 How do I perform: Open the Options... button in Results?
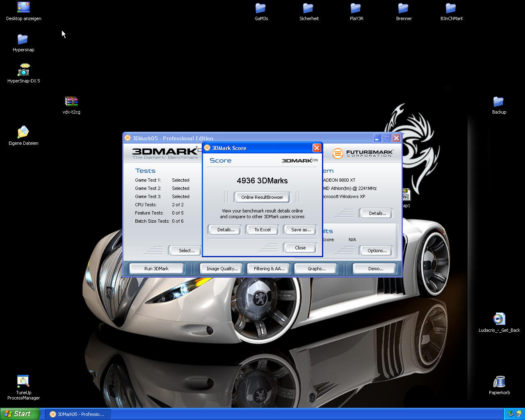click(x=377, y=251)
